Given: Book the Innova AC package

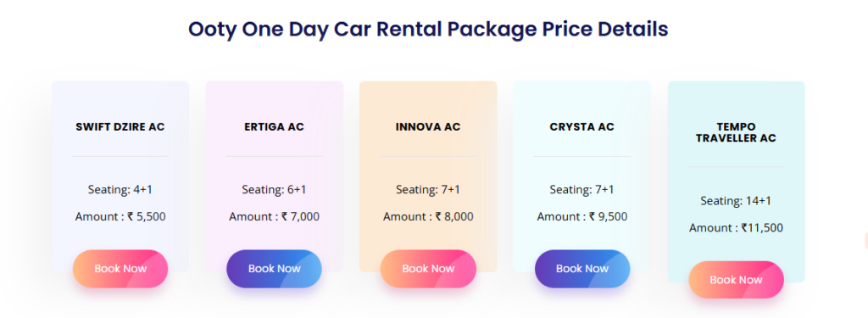Looking at the screenshot, I should 428,269.
